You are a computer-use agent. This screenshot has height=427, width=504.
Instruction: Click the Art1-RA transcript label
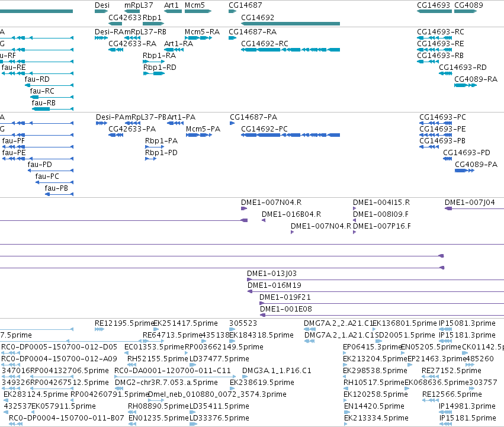(178, 44)
